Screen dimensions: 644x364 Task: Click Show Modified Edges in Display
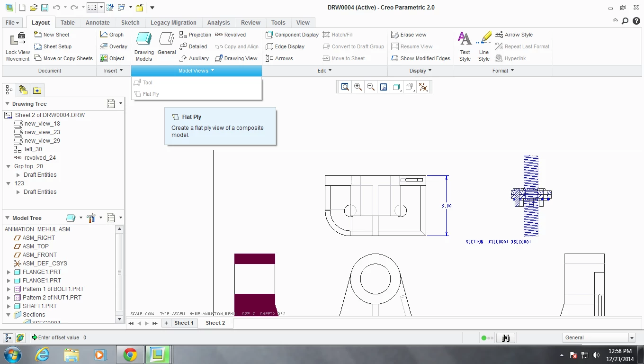tap(420, 58)
